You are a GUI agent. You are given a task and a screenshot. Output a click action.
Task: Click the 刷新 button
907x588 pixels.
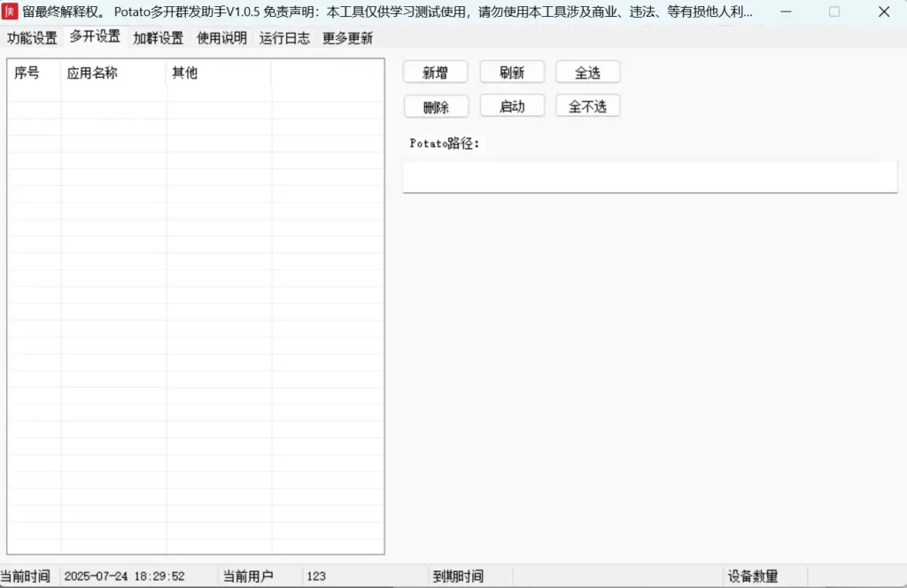512,73
